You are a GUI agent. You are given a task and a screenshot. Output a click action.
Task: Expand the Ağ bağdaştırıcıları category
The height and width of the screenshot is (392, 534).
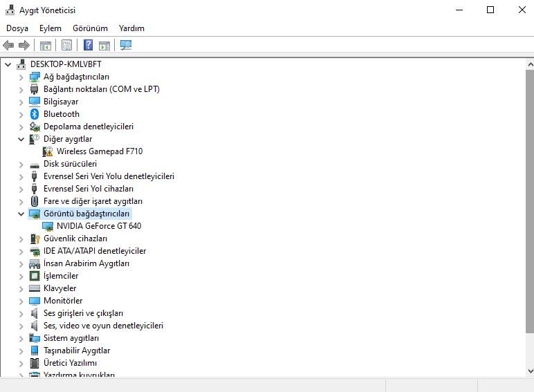pos(21,77)
